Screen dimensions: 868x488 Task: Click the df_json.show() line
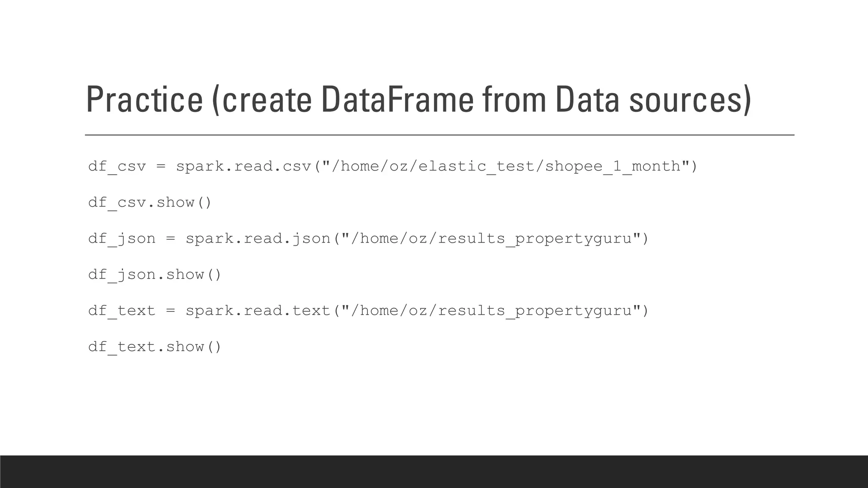pos(155,274)
